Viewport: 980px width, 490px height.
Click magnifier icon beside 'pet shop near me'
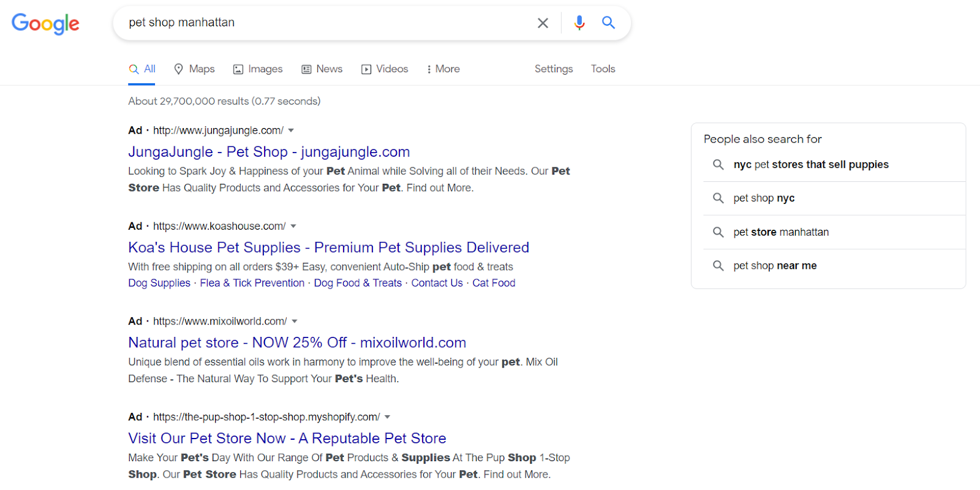718,266
